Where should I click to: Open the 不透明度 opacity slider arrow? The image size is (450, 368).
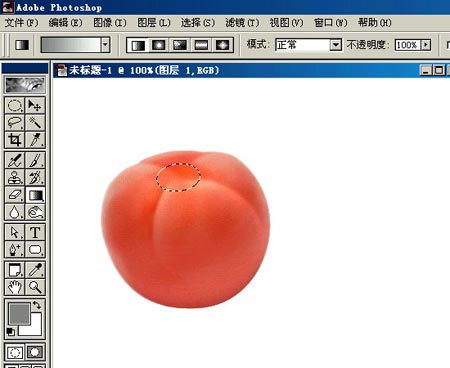(x=426, y=45)
